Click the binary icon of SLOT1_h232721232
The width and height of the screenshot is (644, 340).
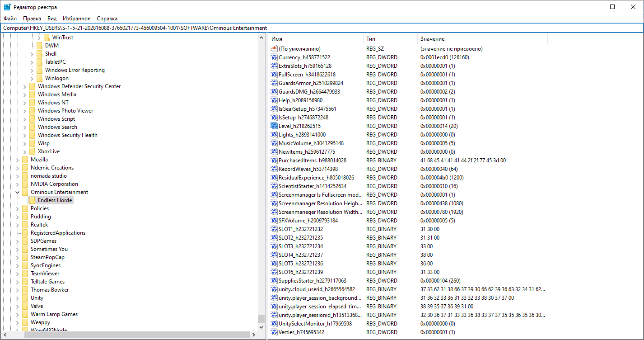(274, 229)
